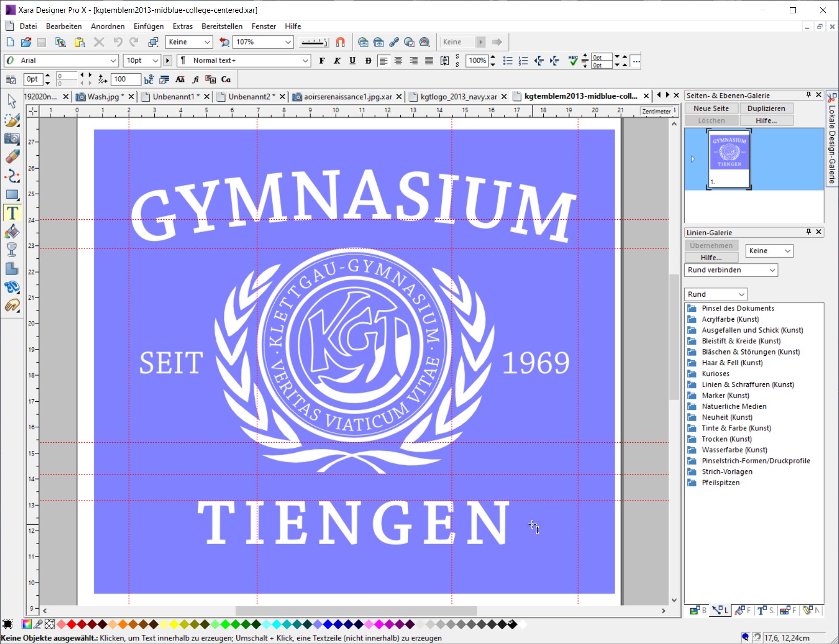The image size is (839, 644).
Task: Toggle underline text formatting
Action: [x=353, y=60]
